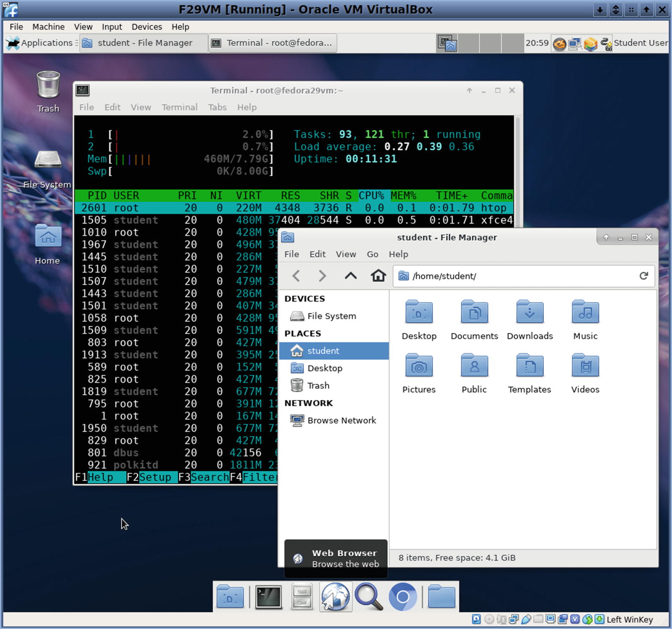
Task: Click Student User panel button
Action: click(640, 43)
